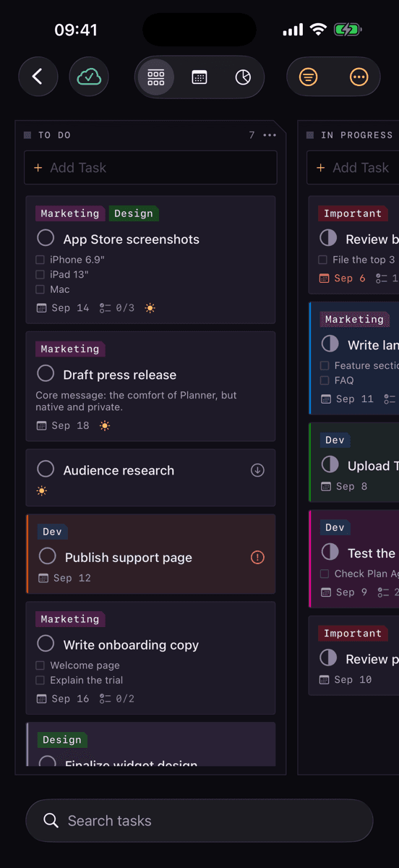Search tasks using the search field

coord(199,821)
